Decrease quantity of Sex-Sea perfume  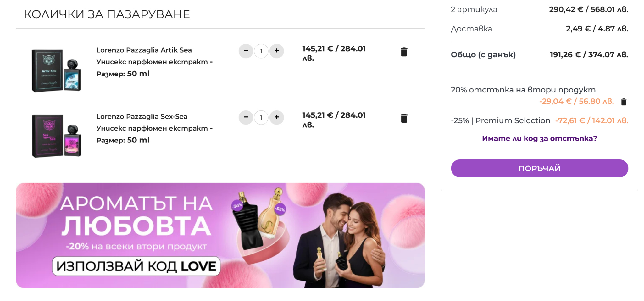pos(246,117)
